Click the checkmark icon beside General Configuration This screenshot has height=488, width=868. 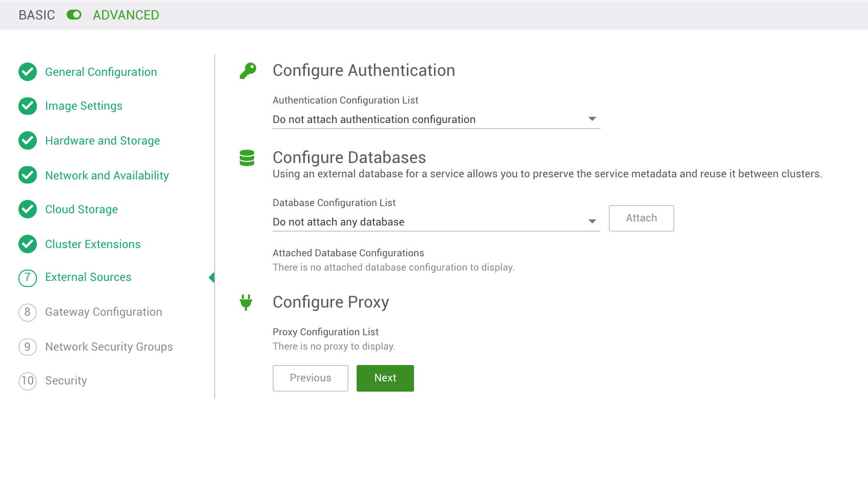pyautogui.click(x=27, y=72)
